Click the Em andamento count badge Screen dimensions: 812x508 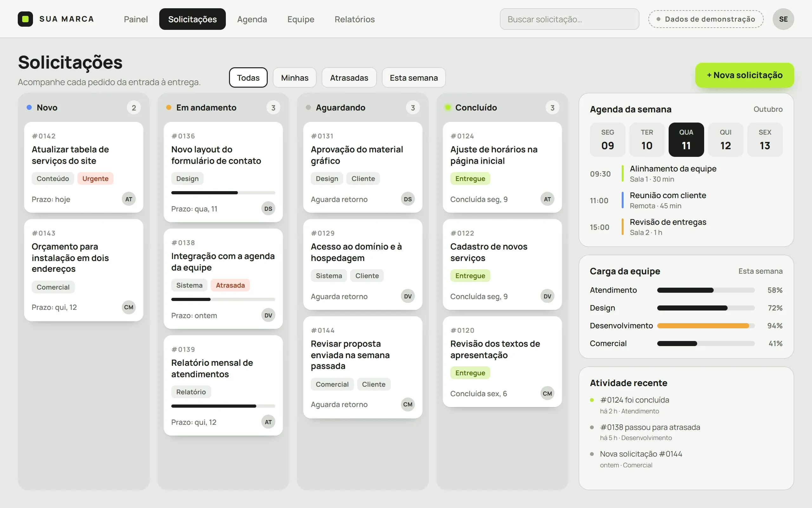point(273,108)
